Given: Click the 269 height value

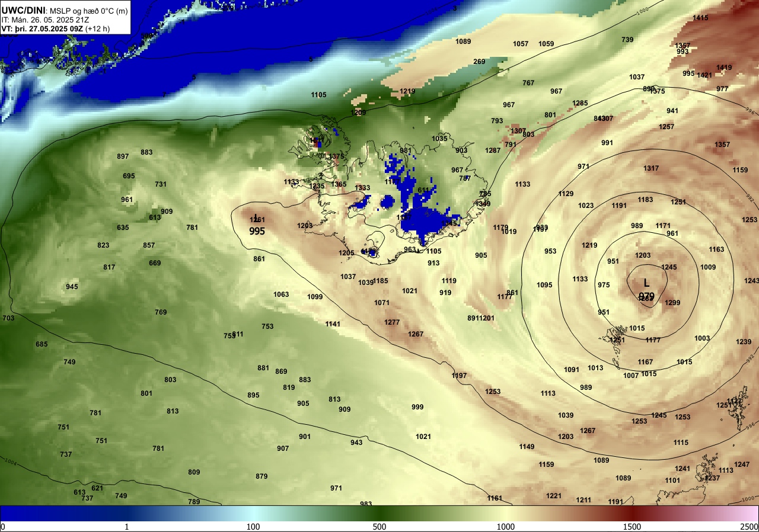Looking at the screenshot, I should tap(479, 62).
